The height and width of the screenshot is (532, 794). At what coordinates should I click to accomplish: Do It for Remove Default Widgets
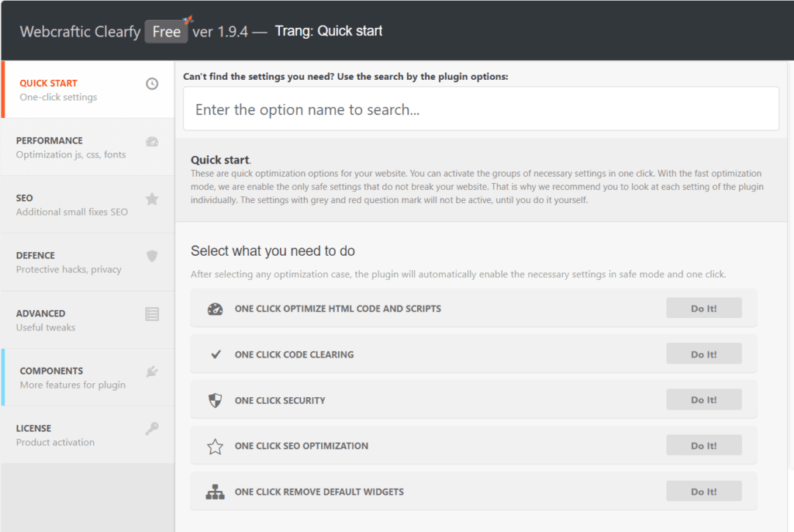pyautogui.click(x=704, y=492)
